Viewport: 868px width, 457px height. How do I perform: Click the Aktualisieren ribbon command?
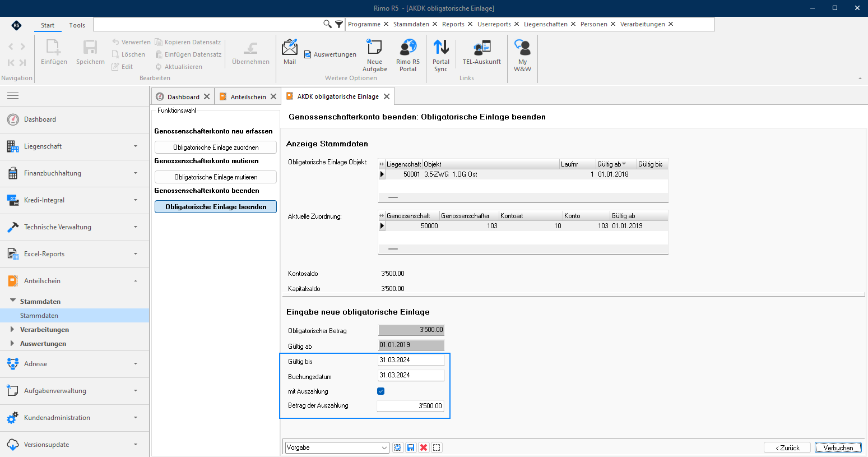[179, 67]
